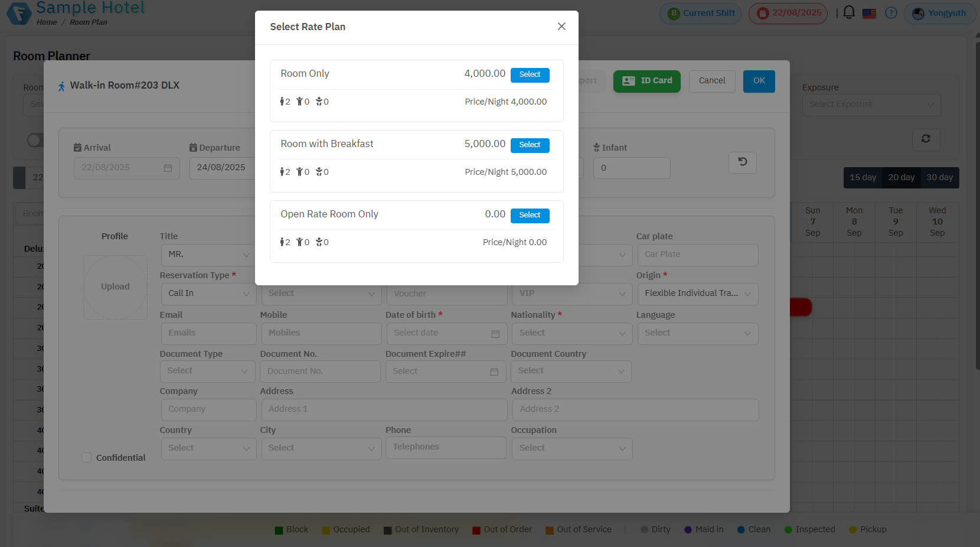Open the language flag selector

point(869,13)
